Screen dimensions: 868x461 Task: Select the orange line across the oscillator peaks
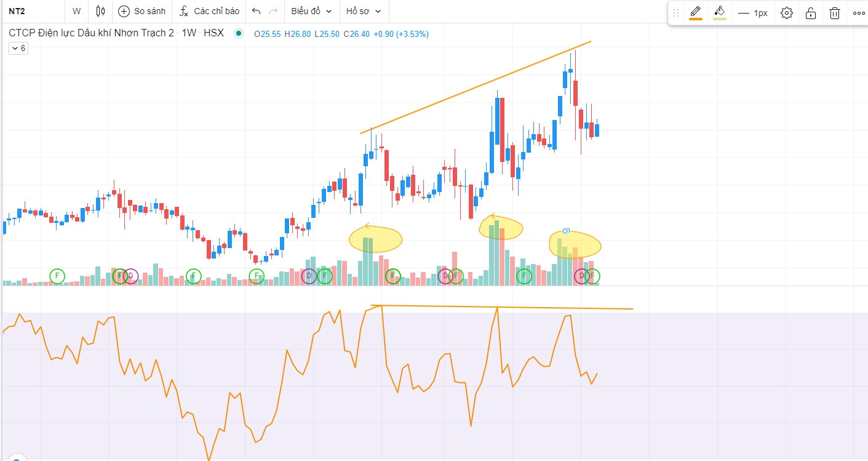coord(502,307)
